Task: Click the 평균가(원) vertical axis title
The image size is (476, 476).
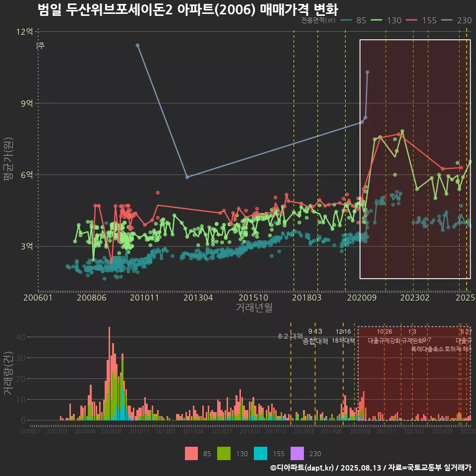Action: (8, 159)
